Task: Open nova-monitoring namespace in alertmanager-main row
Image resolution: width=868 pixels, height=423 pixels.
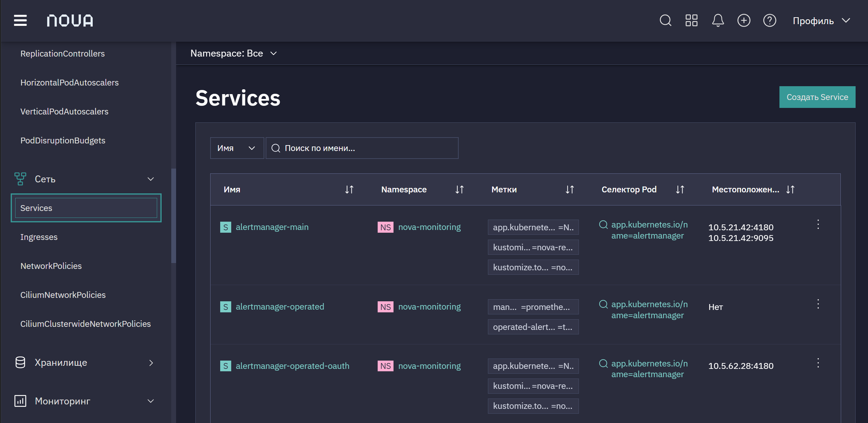Action: tap(429, 227)
